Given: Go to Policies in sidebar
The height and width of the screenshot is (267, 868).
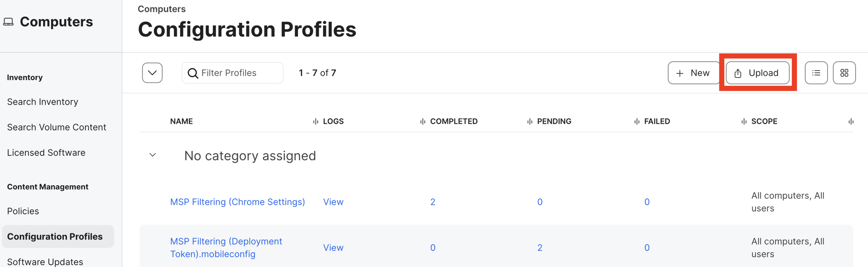Looking at the screenshot, I should (23, 211).
